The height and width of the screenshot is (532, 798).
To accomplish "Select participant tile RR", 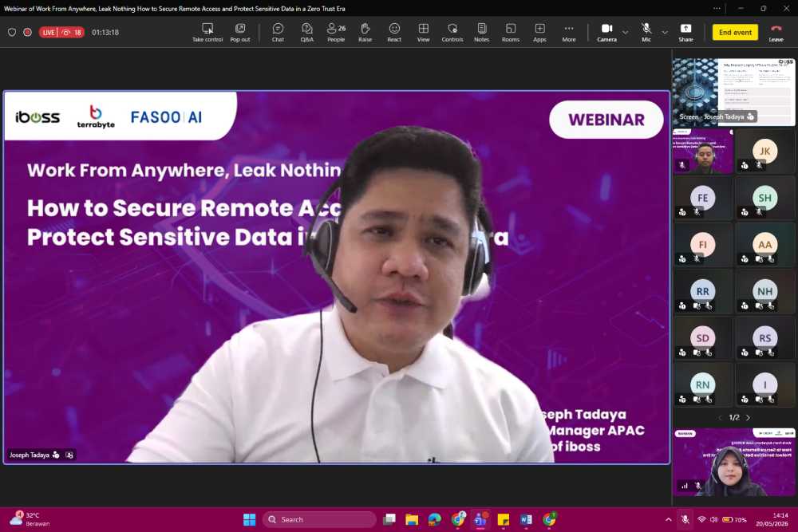I will (703, 291).
